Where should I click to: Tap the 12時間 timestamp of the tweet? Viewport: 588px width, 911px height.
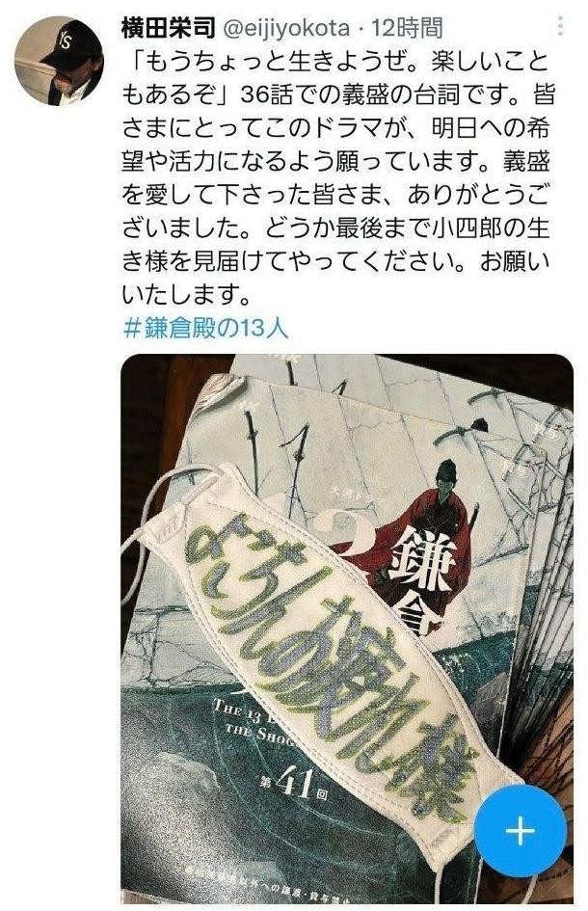(x=408, y=27)
